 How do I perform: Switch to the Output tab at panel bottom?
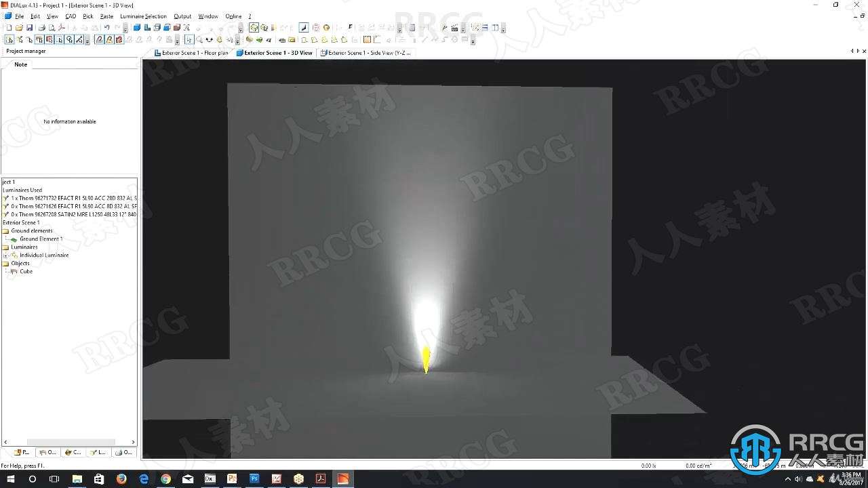[124, 452]
